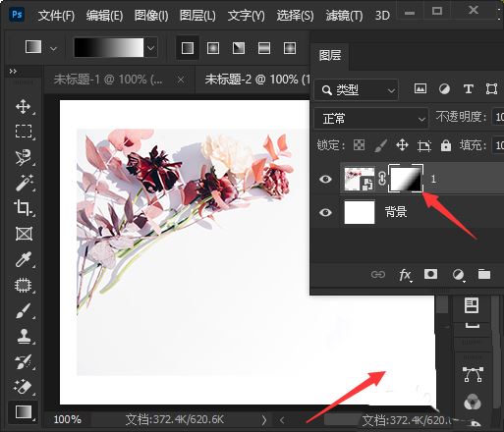Open layer style fx menu
Screen dimensions: 504x432
405,275
